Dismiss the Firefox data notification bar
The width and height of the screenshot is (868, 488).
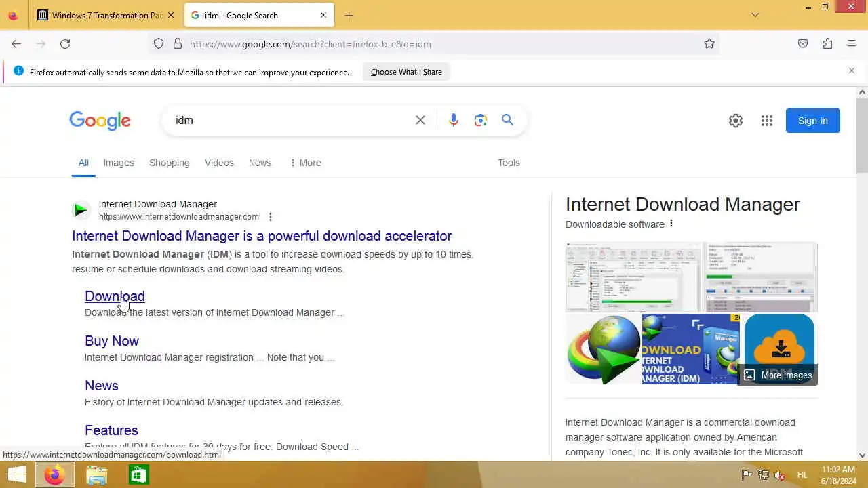[x=852, y=70]
